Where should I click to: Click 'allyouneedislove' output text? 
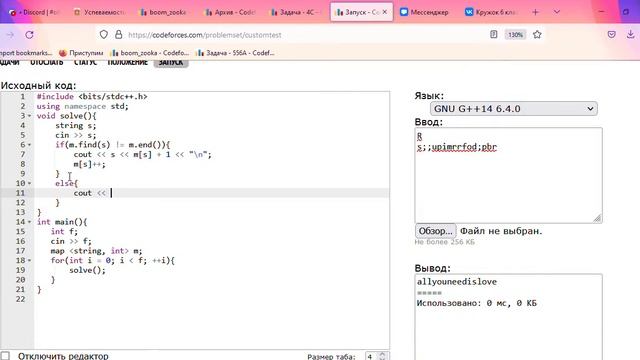457,282
